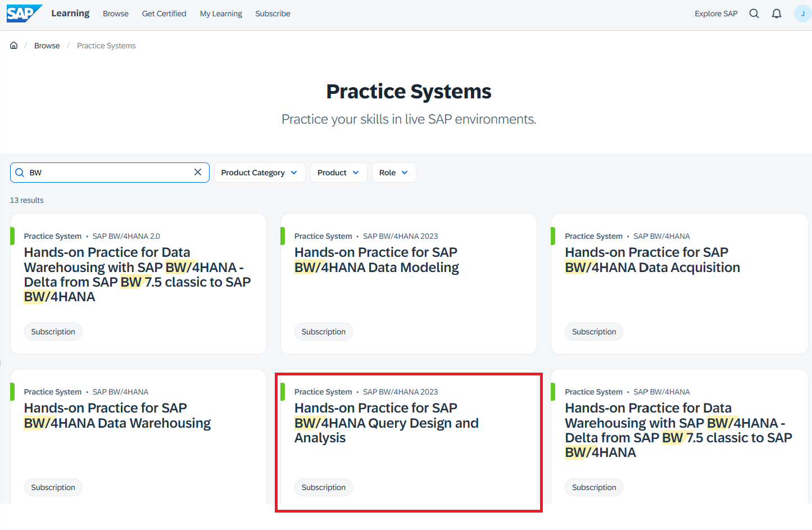Expand the Product filter dropdown
This screenshot has height=530, width=812.
[x=338, y=173]
